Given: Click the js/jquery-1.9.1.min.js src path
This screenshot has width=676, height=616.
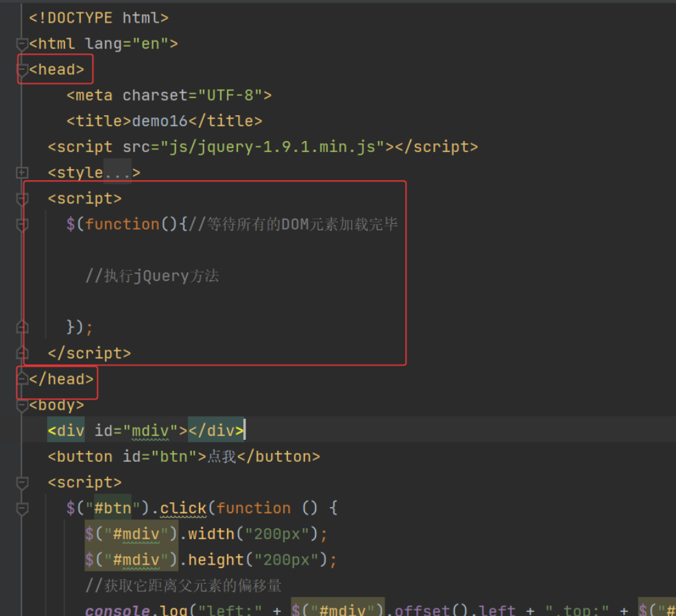Looking at the screenshot, I should tap(272, 147).
